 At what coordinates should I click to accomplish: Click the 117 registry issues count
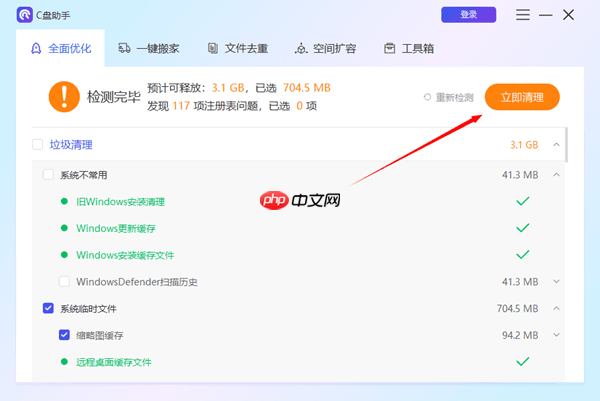(x=181, y=106)
